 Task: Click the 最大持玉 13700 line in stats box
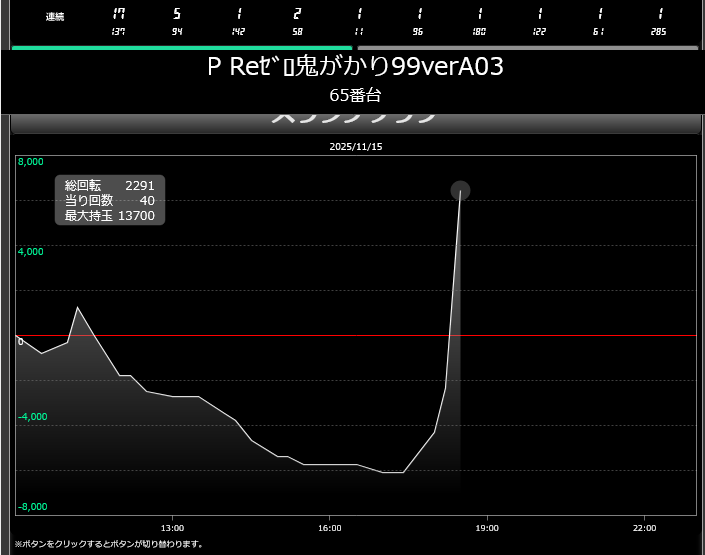110,216
